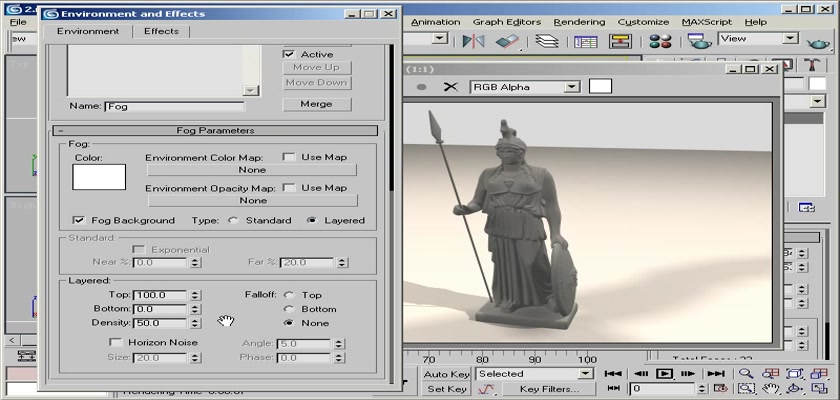Screen dimensions: 840x400
Task: Open the Rendering menu
Action: click(579, 22)
